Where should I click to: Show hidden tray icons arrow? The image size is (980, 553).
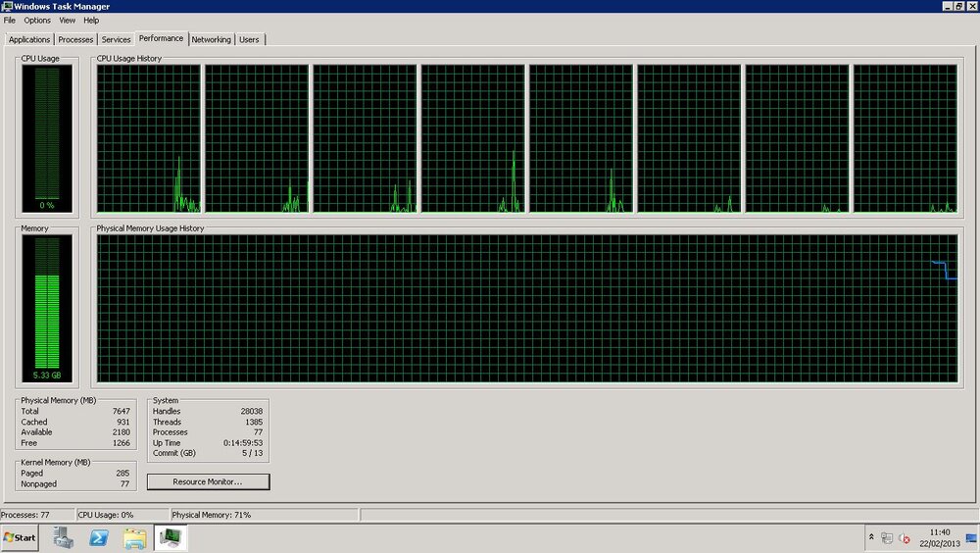pyautogui.click(x=871, y=537)
